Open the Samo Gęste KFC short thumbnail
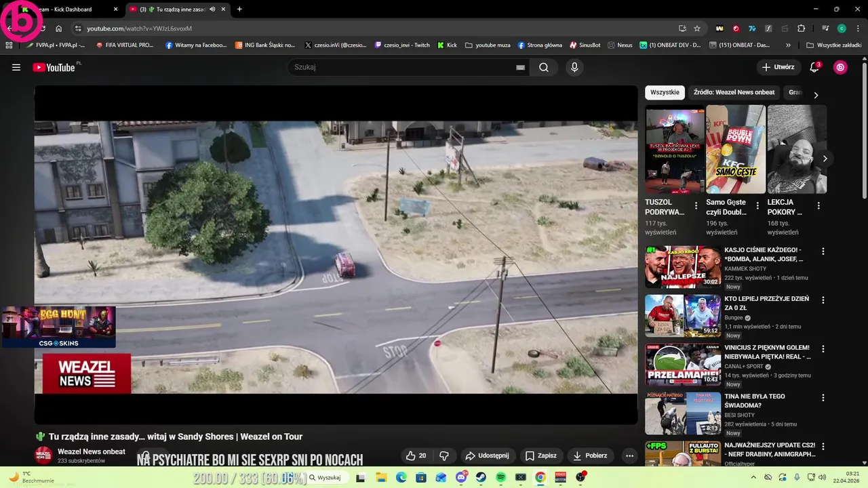The image size is (868, 488). (x=736, y=149)
